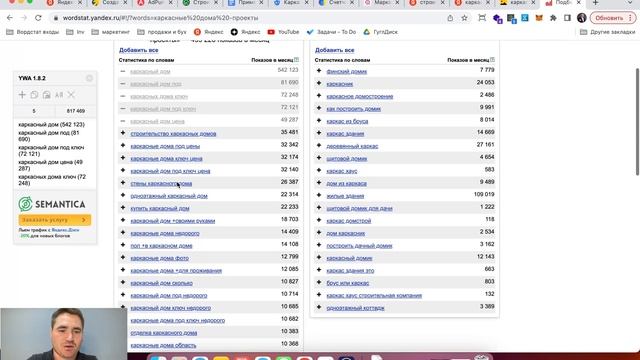The image size is (640, 360).
Task: Add 'каркасный дом под ключ цена' plus icon
Action: coord(123,170)
